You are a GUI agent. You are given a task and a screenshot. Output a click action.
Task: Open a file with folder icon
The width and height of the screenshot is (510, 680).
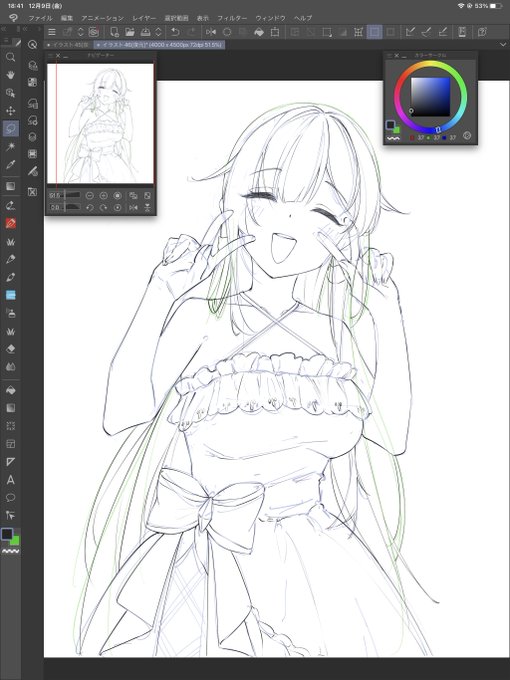point(130,32)
